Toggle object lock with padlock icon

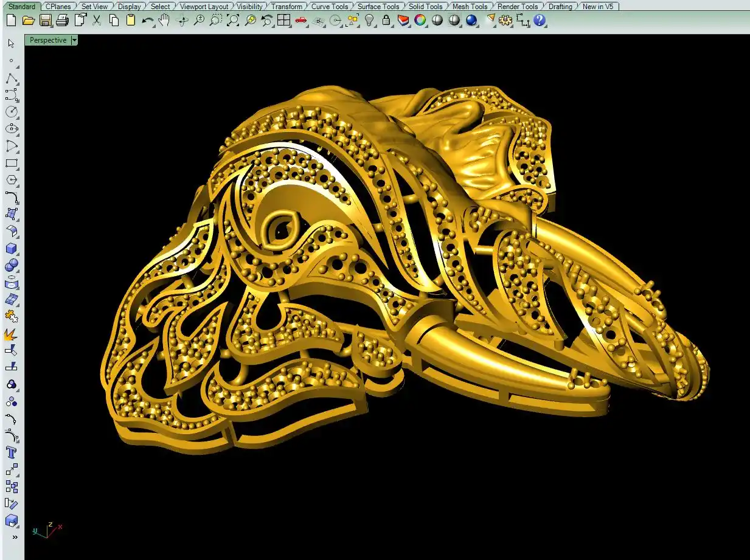click(x=386, y=20)
